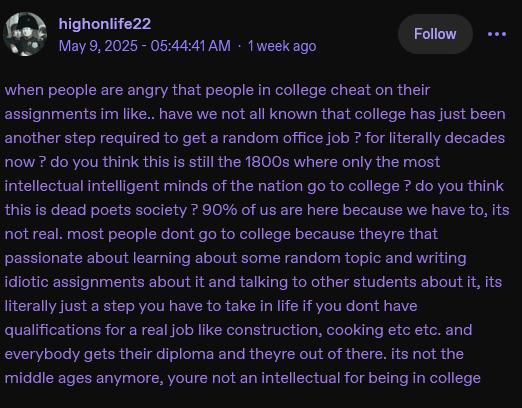522x408 pixels.
Task: Click the May 9, 2025 timestamp
Action: pos(98,46)
